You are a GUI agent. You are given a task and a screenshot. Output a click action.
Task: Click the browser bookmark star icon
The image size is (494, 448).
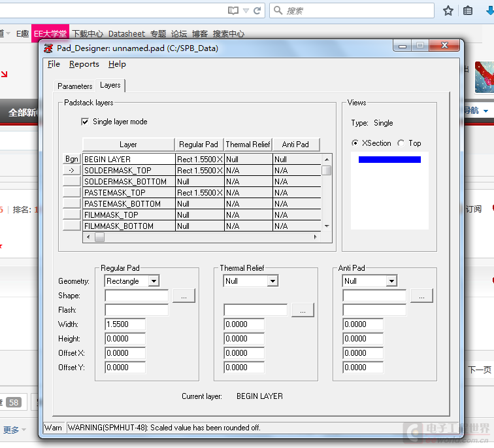[448, 10]
